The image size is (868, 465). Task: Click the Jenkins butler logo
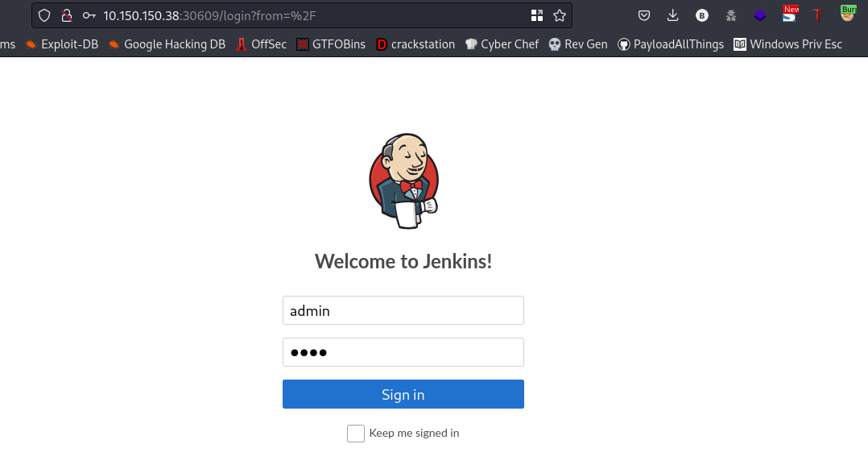(404, 181)
